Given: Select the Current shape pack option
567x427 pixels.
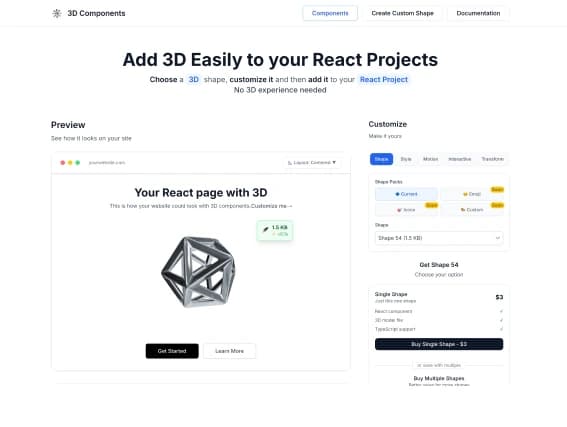Looking at the screenshot, I should [406, 194].
